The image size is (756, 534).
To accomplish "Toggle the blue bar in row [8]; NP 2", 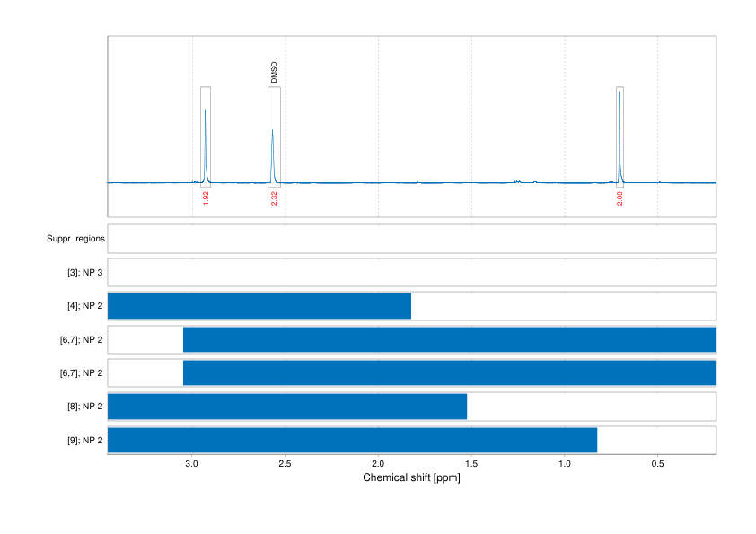I will [286, 406].
